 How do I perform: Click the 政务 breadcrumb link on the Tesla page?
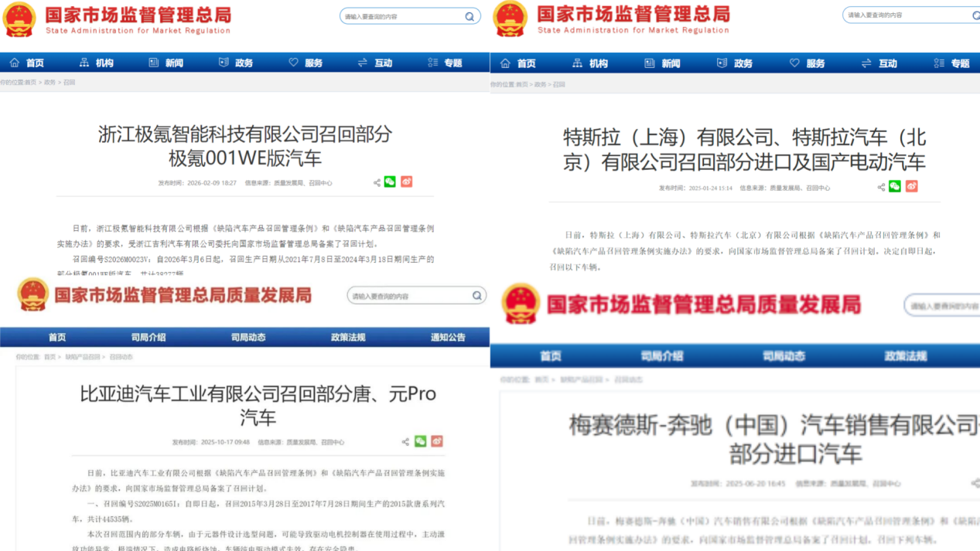coord(540,84)
